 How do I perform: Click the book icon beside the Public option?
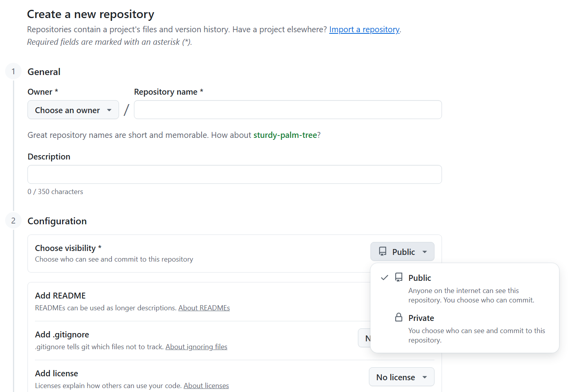(399, 277)
